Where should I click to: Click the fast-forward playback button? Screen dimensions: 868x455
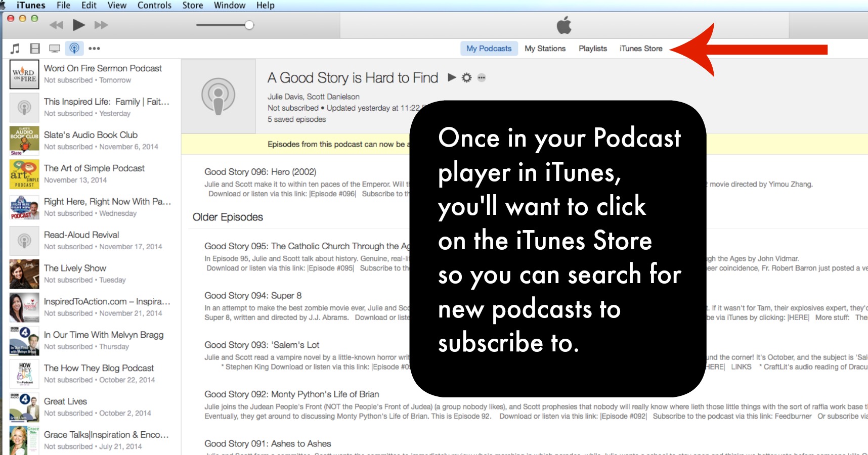101,25
